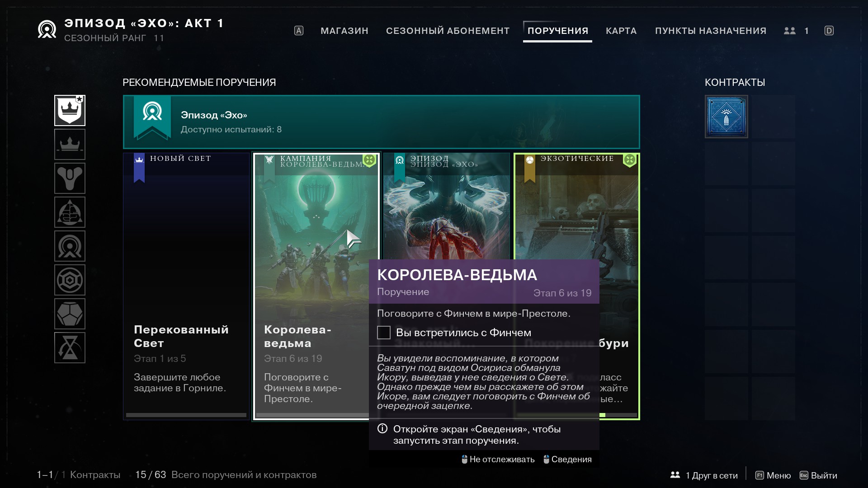
Task: Select the Echoes episode sidebar icon
Action: point(70,246)
